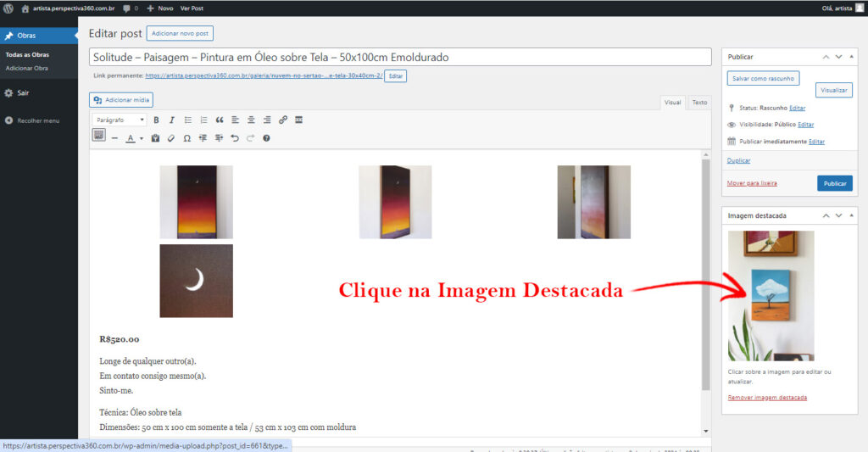Select Adicionar Obra submenu item
868x452 pixels.
26,68
